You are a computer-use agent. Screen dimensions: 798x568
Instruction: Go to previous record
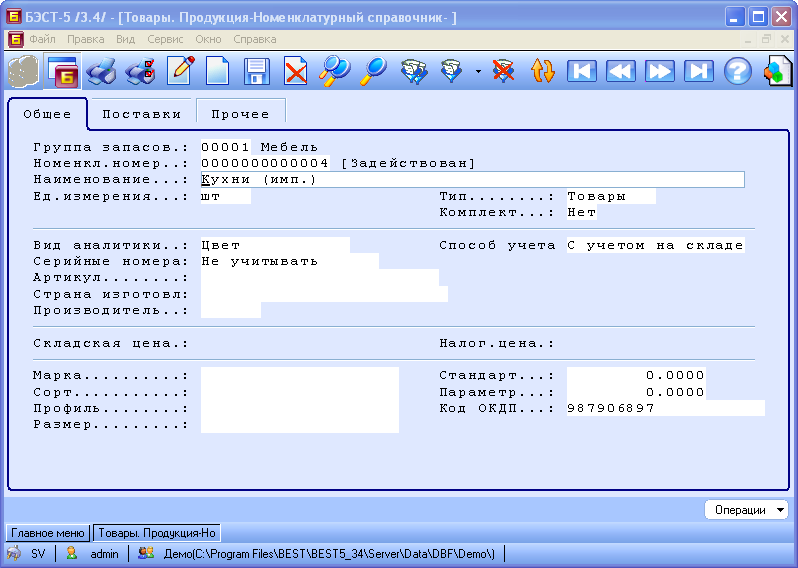pos(620,71)
